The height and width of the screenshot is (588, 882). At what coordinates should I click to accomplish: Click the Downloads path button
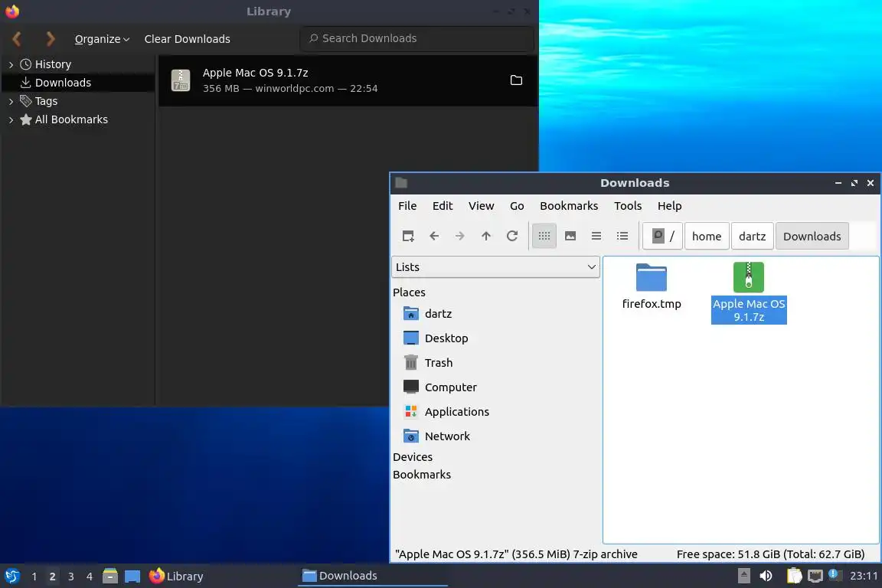[812, 237]
